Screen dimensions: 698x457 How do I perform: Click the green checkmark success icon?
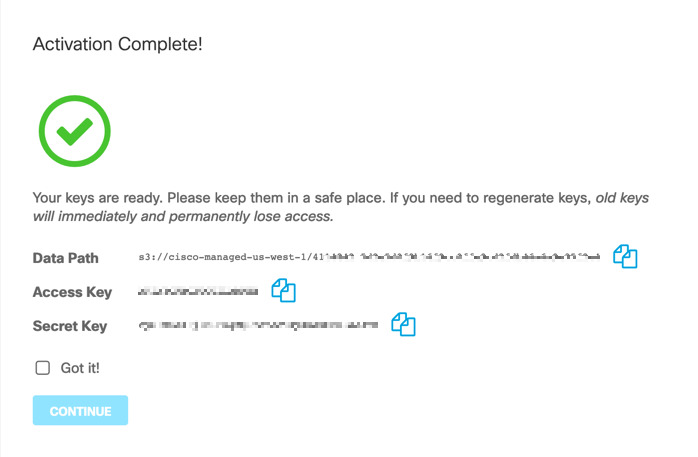click(74, 130)
